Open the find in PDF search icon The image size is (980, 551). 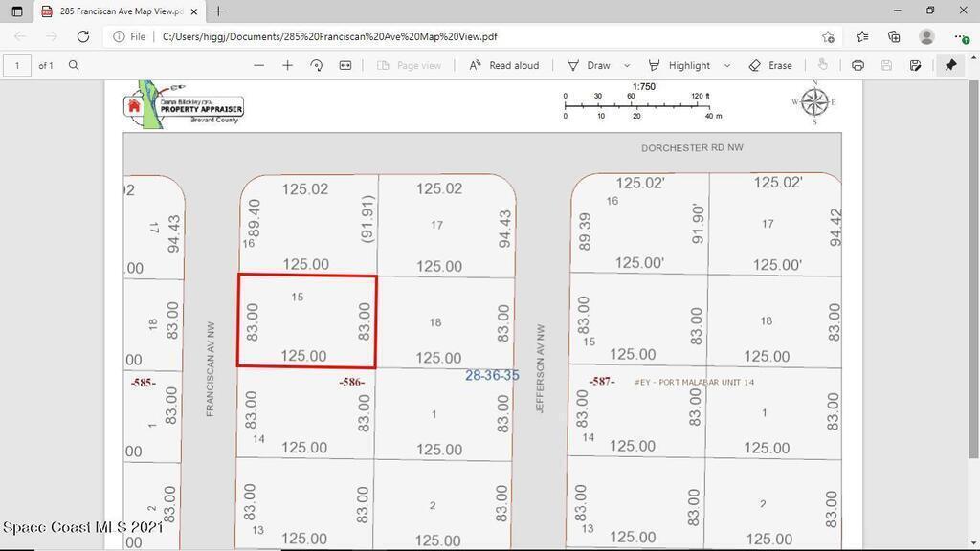point(74,65)
